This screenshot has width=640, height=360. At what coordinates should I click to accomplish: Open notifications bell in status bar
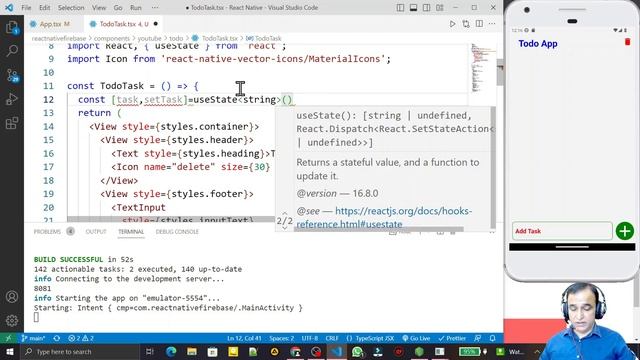tap(493, 338)
